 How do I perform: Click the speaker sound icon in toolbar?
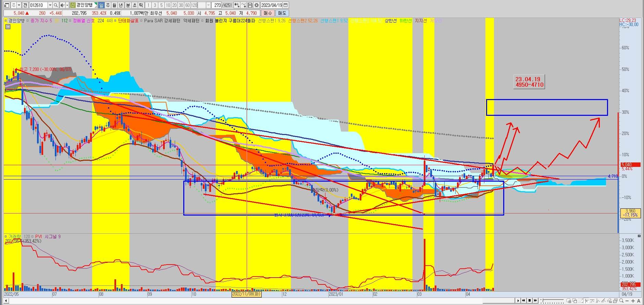click(x=62, y=5)
